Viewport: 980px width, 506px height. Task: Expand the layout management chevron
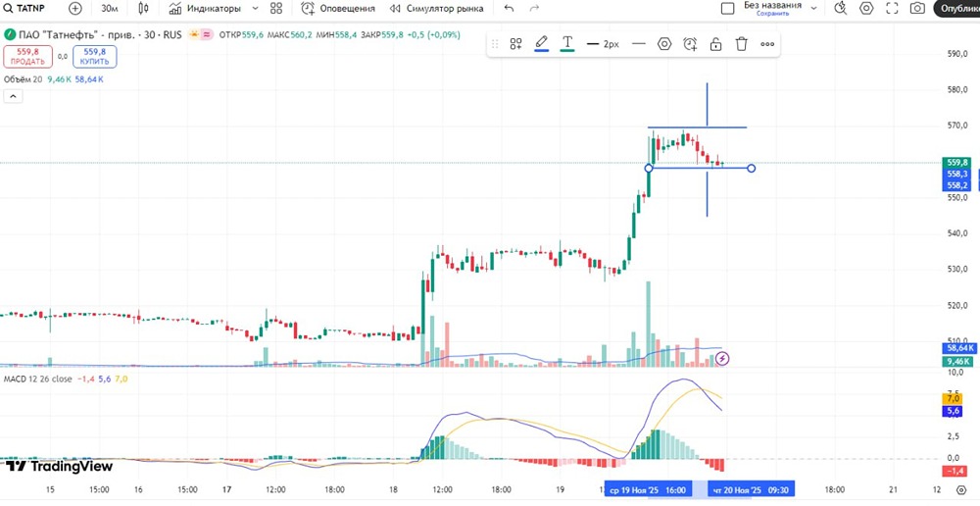coord(813,8)
